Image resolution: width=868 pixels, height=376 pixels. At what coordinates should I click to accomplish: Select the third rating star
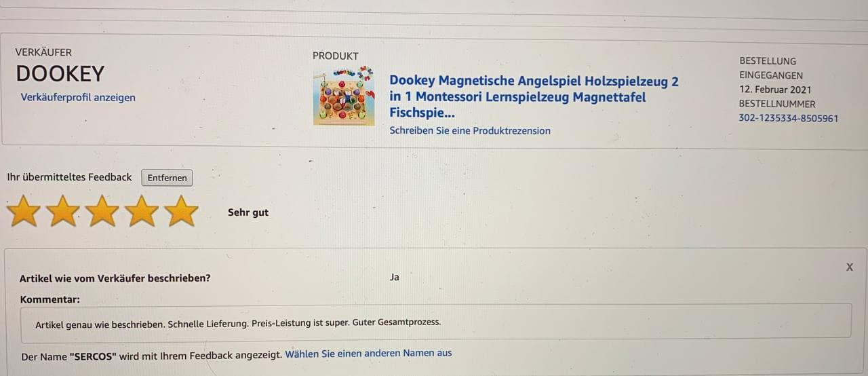[x=102, y=211]
